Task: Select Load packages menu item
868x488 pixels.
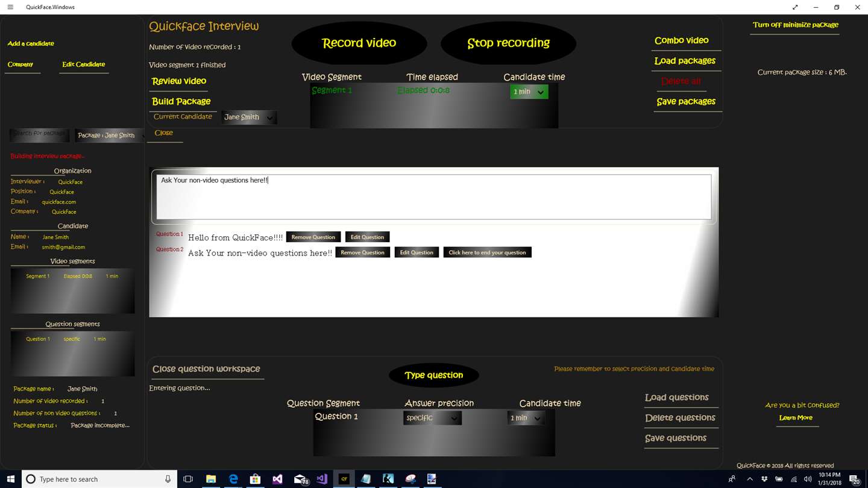Action: pyautogui.click(x=685, y=61)
